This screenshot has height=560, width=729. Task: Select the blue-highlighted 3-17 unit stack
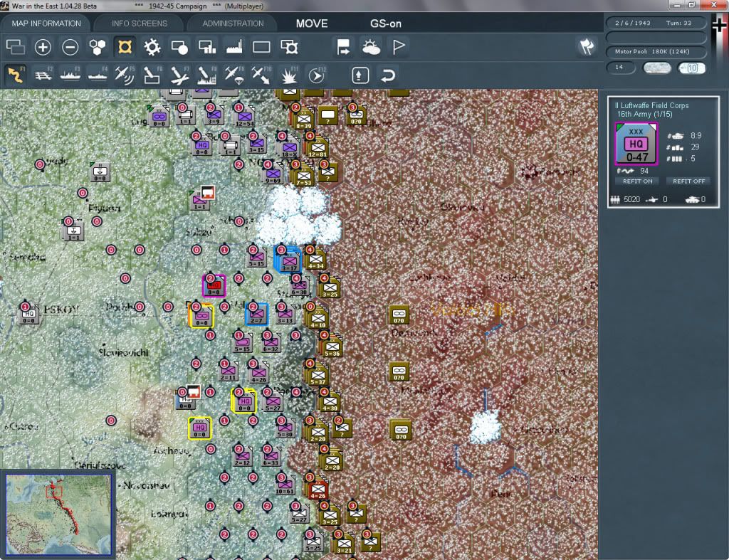click(288, 259)
